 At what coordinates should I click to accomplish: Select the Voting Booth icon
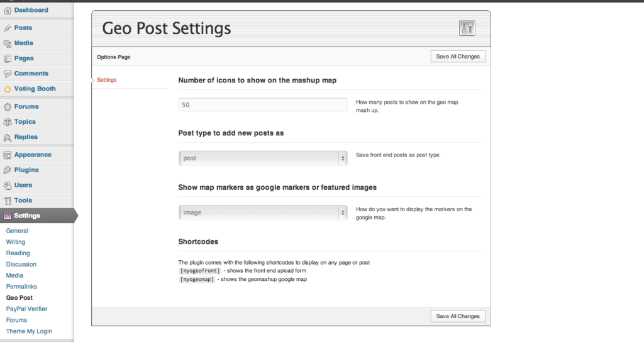click(x=8, y=89)
